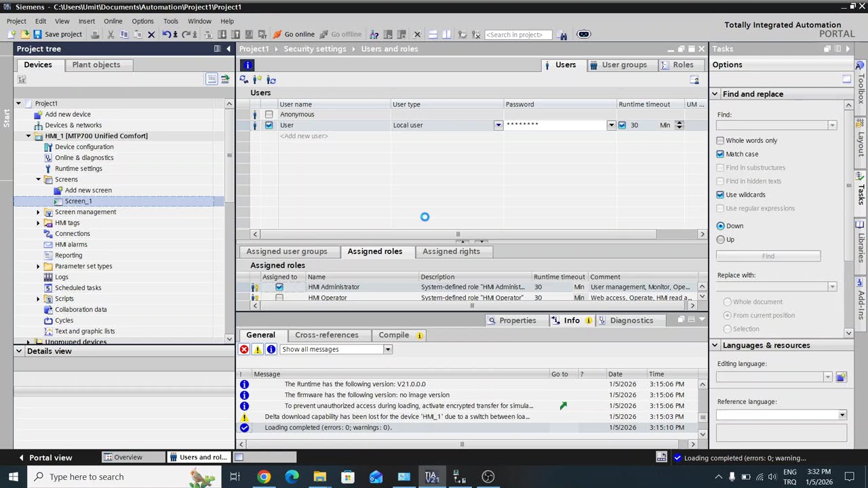868x488 pixels.
Task: Click the Add new device tree icon
Action: pyautogui.click(x=39, y=115)
